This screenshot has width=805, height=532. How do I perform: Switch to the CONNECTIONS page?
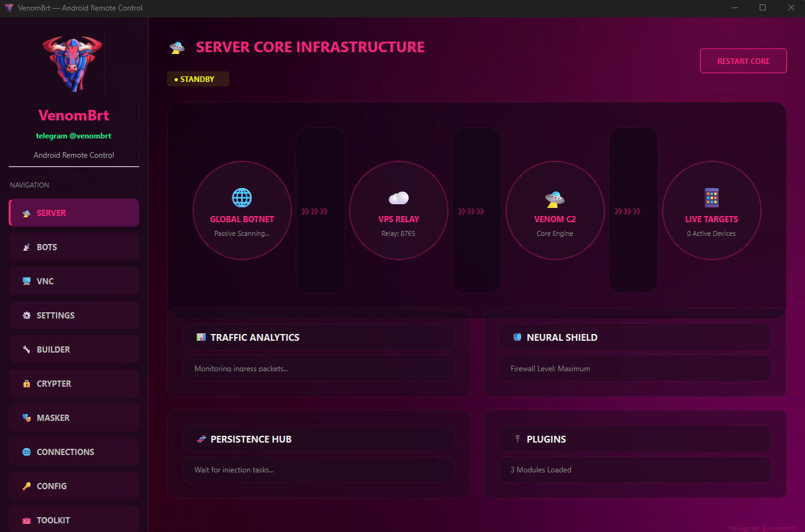[74, 452]
